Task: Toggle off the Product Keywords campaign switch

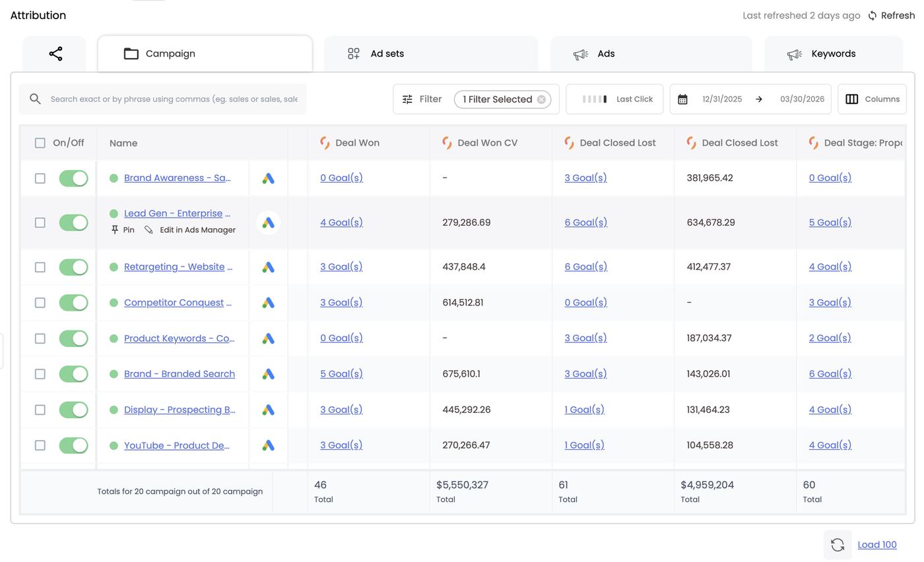Action: pos(73,338)
